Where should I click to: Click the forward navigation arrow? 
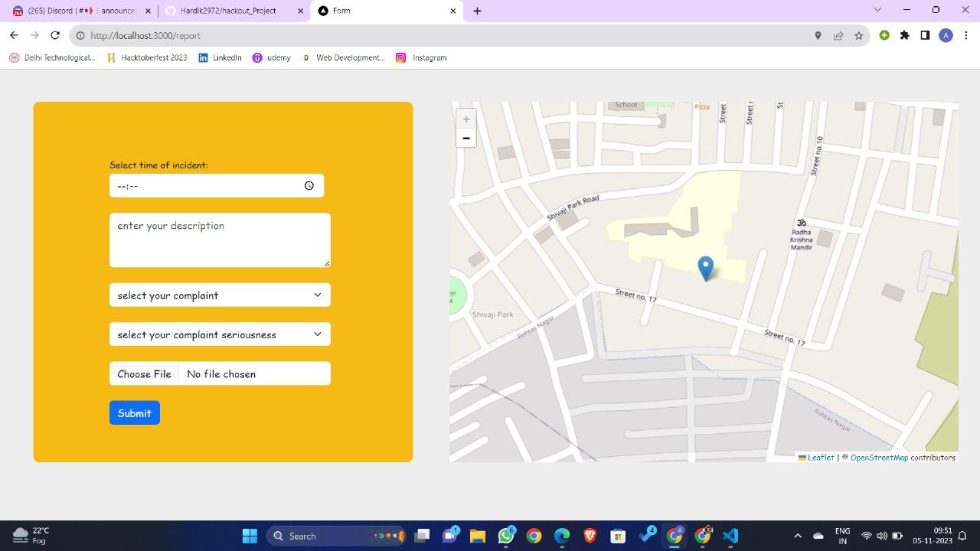[x=34, y=35]
